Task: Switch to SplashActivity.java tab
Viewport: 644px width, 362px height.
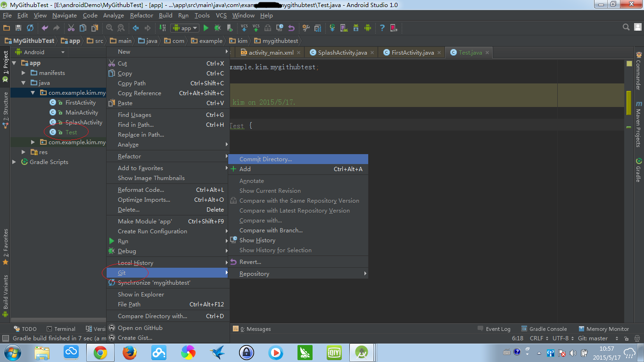Action: (x=342, y=52)
